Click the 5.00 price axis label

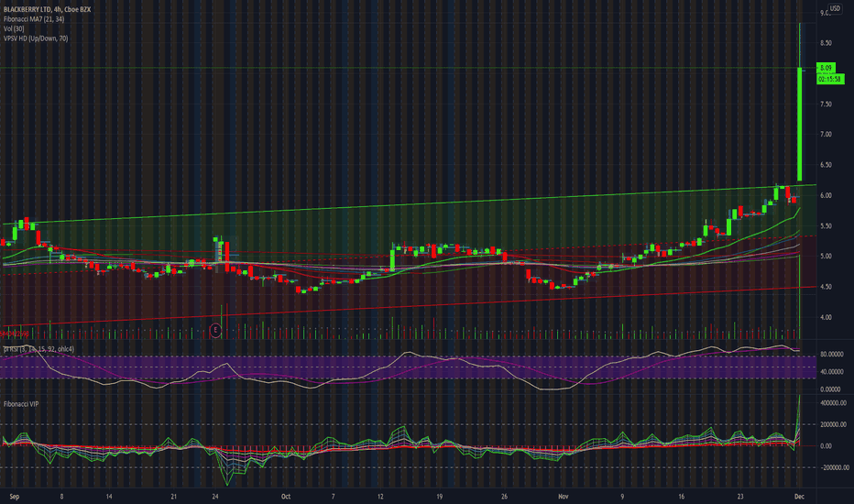click(826, 256)
